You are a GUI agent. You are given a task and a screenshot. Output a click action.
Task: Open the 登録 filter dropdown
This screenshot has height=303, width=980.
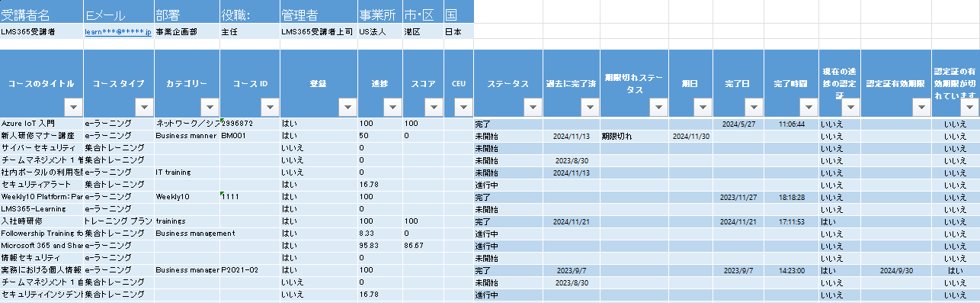pyautogui.click(x=347, y=107)
